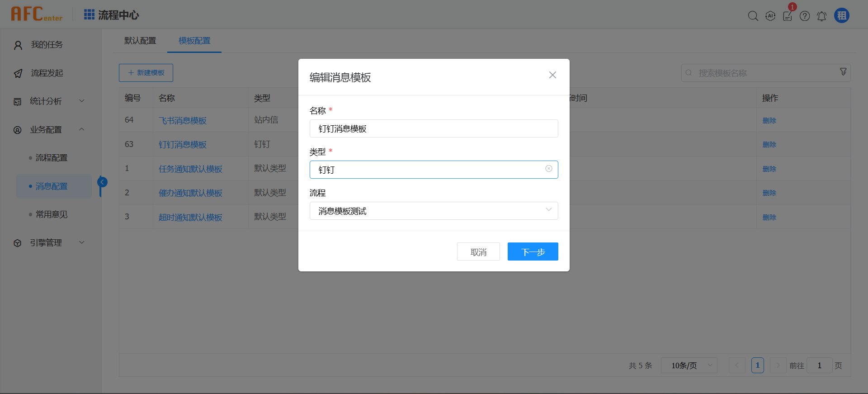Click the 统计分析 chart icon
The height and width of the screenshot is (394, 868).
click(18, 102)
